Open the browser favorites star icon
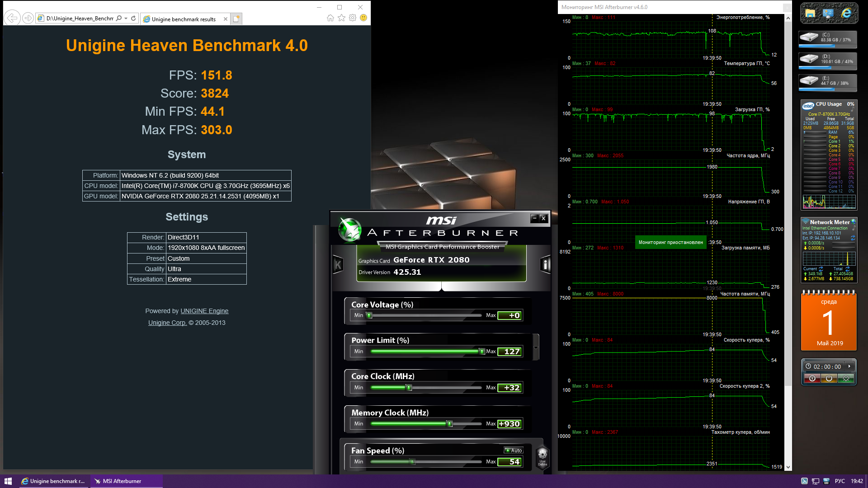Viewport: 868px width, 488px height. click(341, 18)
